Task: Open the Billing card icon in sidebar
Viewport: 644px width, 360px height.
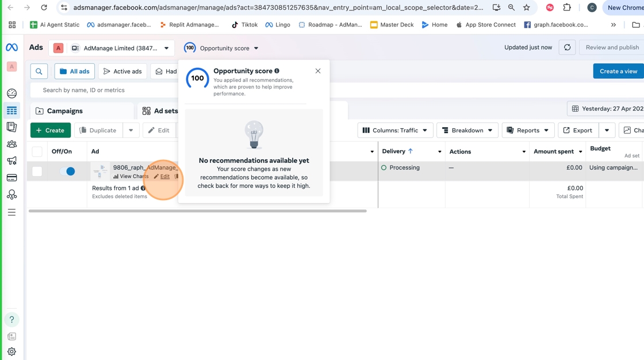Action: [x=11, y=178]
